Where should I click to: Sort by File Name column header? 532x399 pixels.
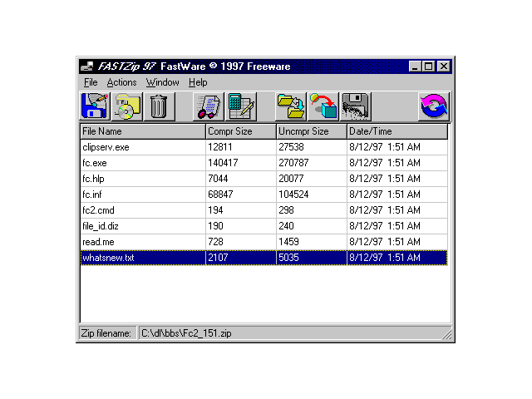click(142, 131)
